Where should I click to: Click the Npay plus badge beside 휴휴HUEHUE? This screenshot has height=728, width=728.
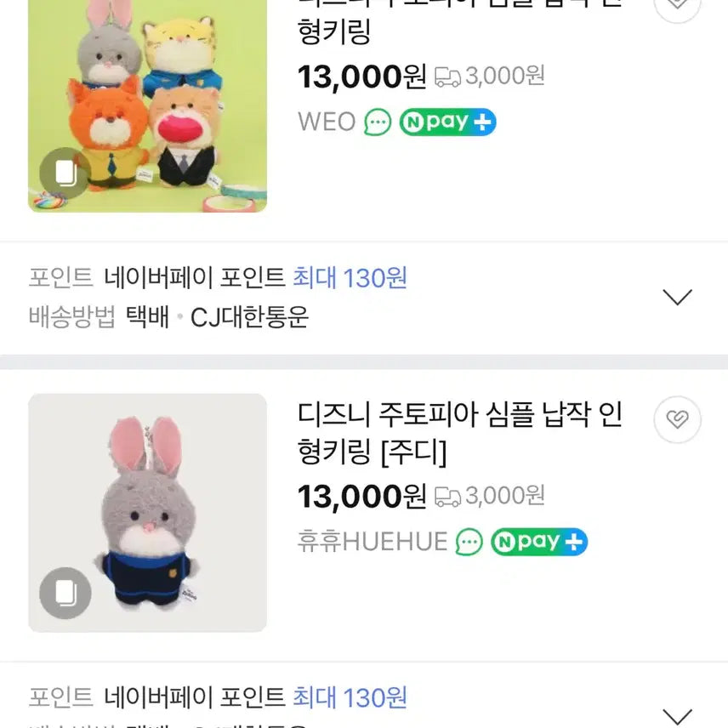539,542
